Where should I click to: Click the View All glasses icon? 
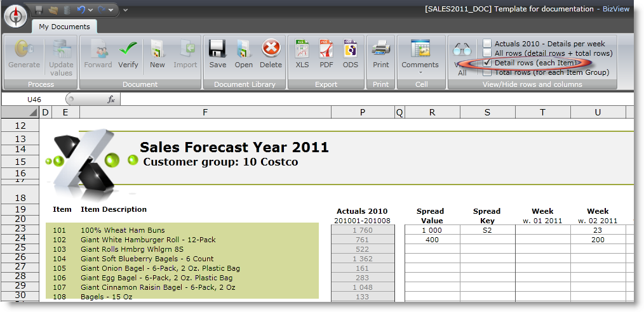click(462, 58)
